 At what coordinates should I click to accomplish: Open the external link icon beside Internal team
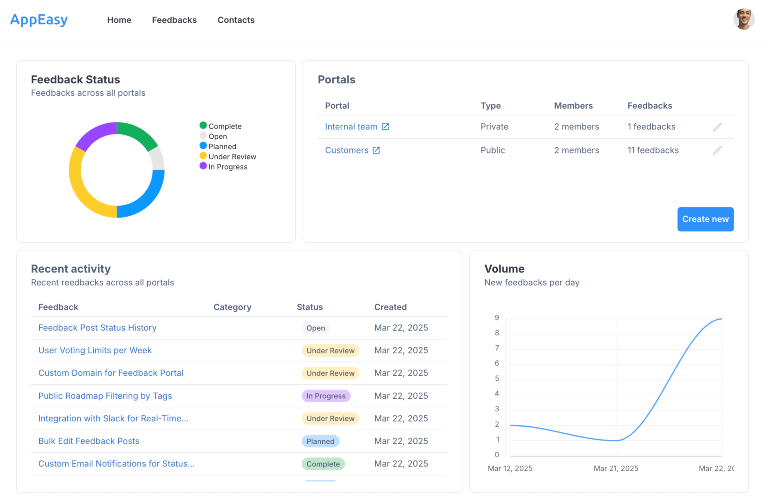pyautogui.click(x=385, y=126)
